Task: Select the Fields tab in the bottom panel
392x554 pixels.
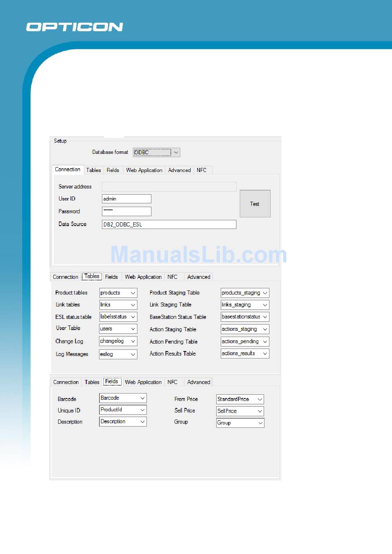Action: [112, 382]
